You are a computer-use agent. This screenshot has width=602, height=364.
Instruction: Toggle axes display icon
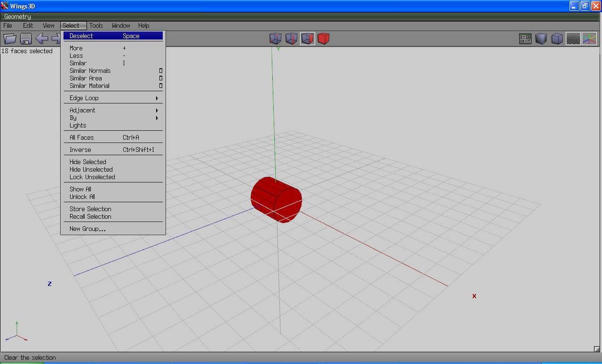[x=589, y=39]
